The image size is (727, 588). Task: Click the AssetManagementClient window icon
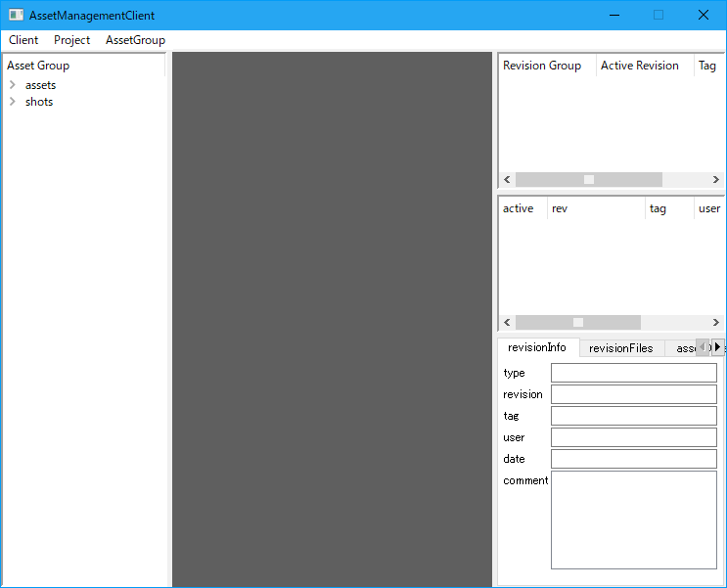click(x=16, y=15)
